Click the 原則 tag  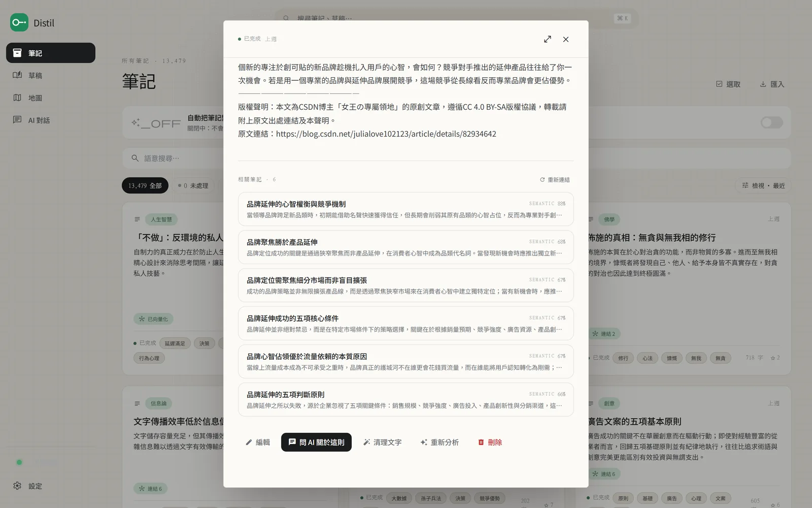click(x=623, y=498)
